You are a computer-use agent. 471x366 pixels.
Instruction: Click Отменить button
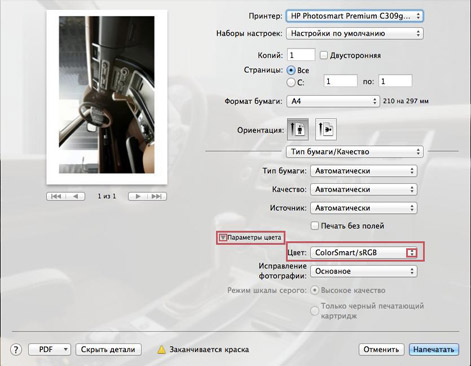pos(381,350)
